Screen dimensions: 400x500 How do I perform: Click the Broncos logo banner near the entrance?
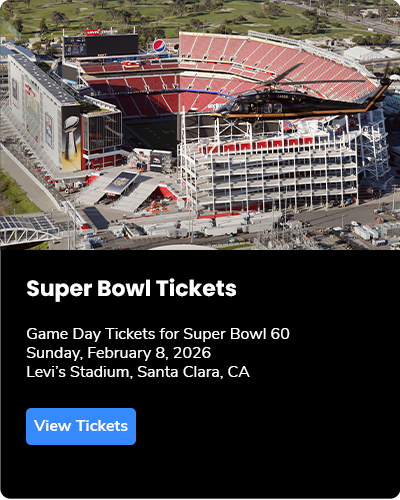pos(156,159)
